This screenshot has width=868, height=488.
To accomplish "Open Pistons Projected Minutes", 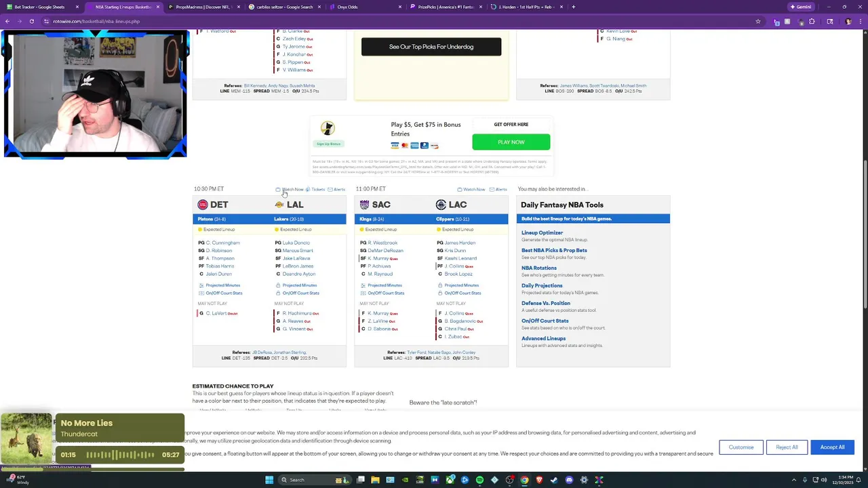I will click(x=220, y=285).
